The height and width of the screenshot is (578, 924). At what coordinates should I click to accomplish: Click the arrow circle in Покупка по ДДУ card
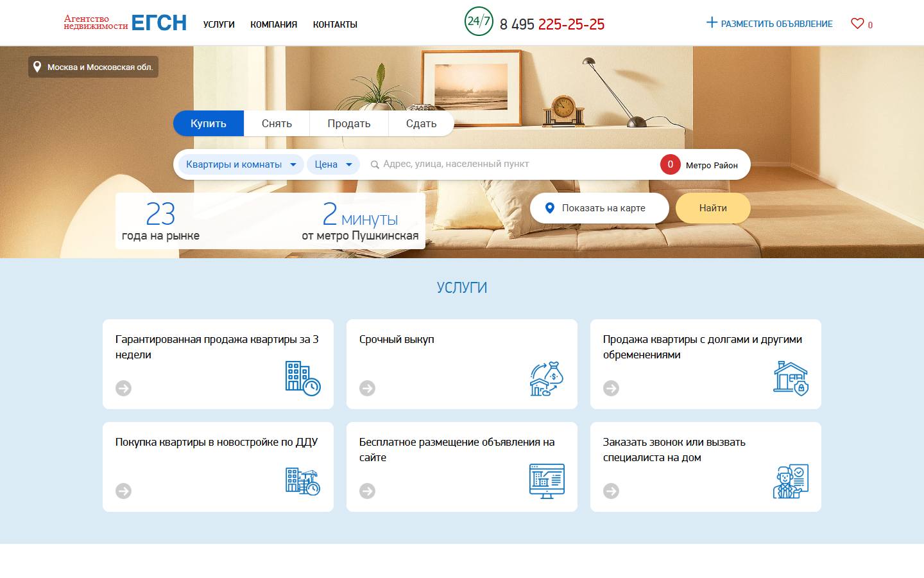pos(123,491)
